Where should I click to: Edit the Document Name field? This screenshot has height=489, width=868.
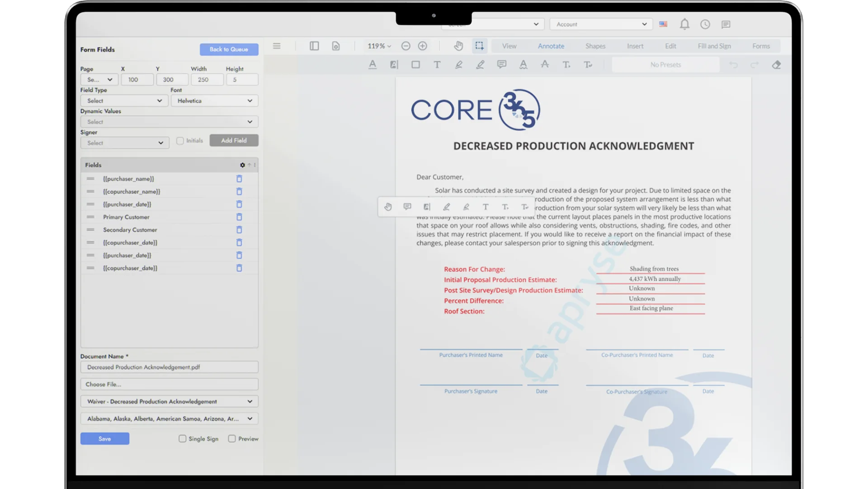[170, 367]
